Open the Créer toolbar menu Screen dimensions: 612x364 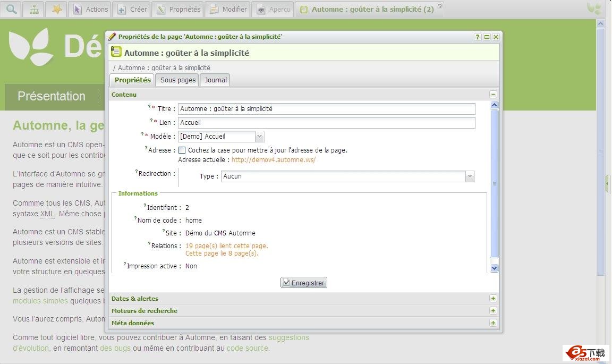coord(132,9)
